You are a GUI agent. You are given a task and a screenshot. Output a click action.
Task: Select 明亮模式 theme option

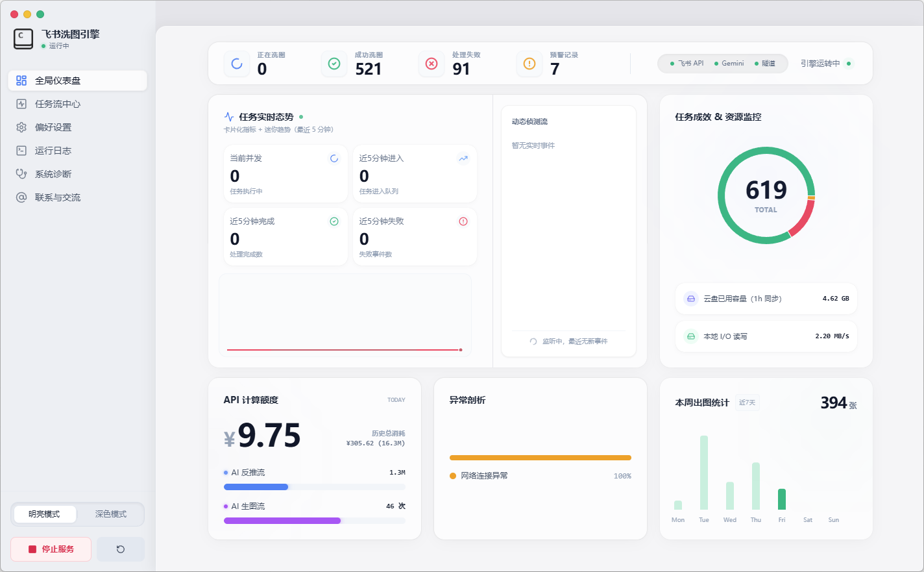pos(44,514)
